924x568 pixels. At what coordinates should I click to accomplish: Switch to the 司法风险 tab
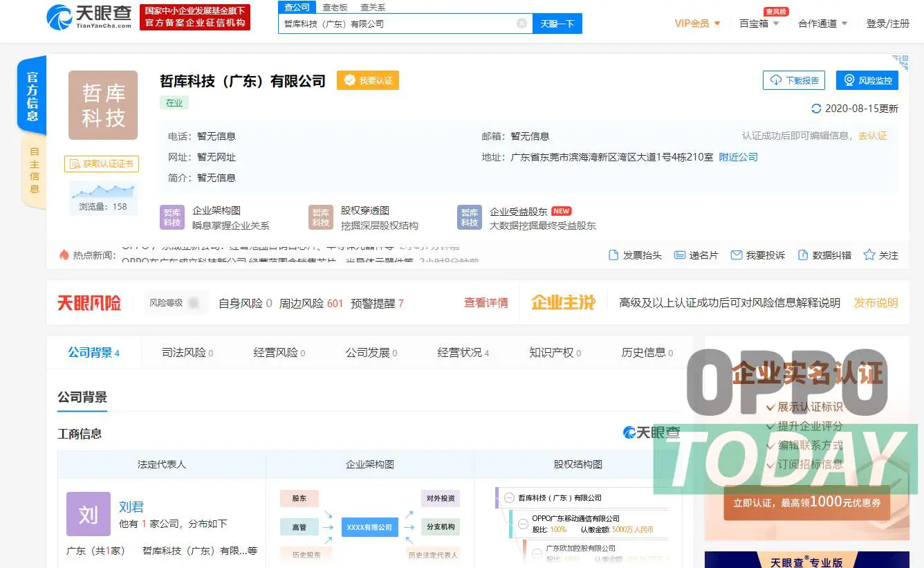tap(187, 353)
